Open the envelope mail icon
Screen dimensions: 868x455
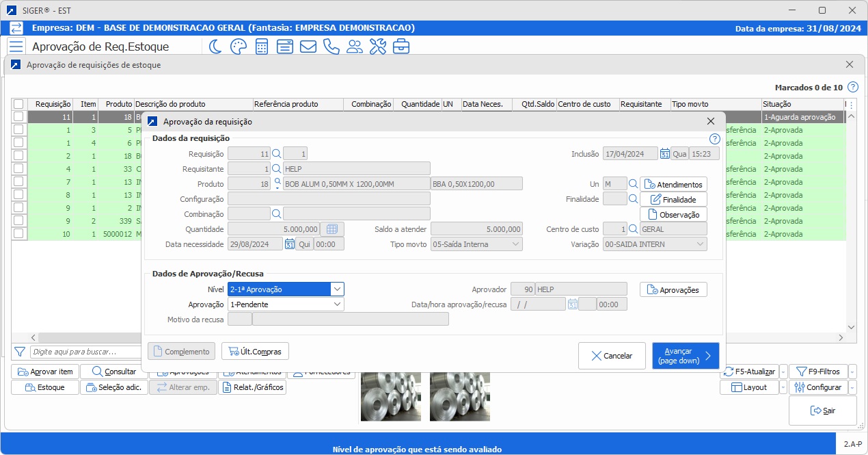coord(308,47)
